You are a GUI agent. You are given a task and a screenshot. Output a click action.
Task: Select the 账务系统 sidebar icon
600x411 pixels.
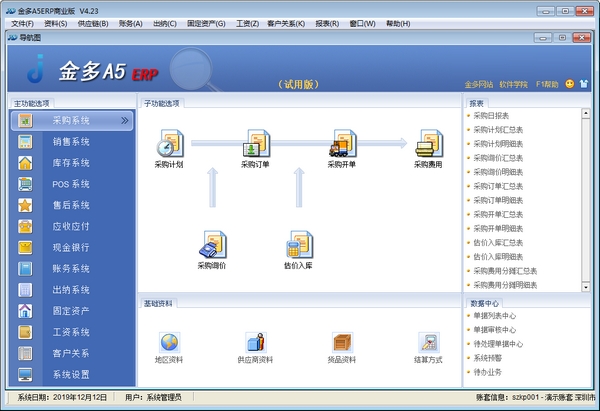click(25, 269)
